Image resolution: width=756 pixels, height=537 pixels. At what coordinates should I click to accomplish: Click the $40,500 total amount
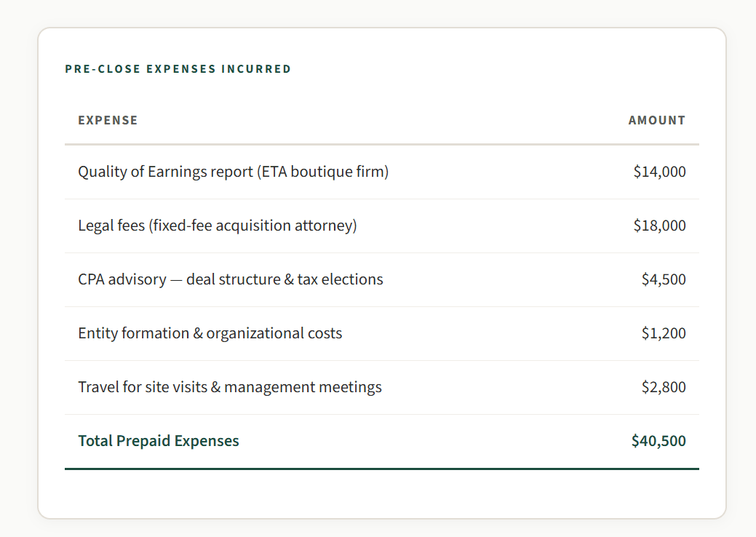(658, 442)
